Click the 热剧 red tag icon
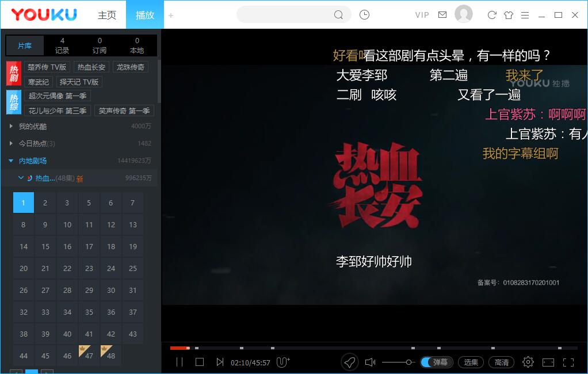 (14, 73)
